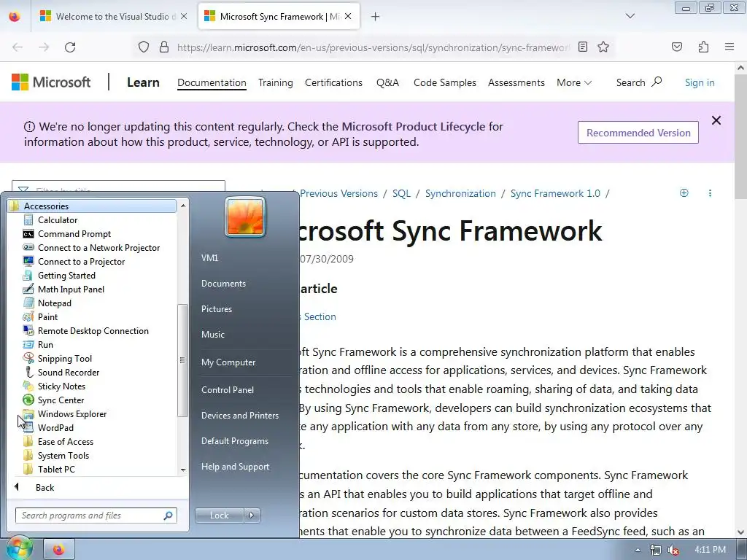Open Firefox application hamburger menu
Screen dimensions: 747x560
(729, 47)
